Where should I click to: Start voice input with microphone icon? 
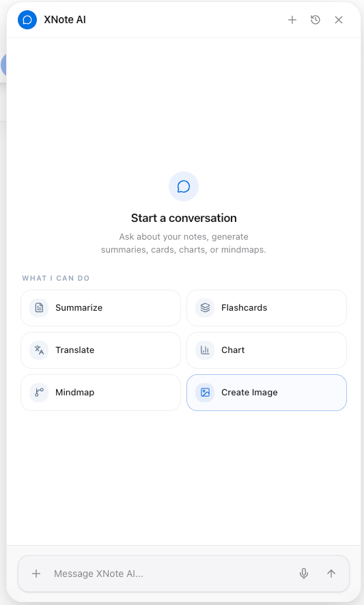pyautogui.click(x=304, y=574)
